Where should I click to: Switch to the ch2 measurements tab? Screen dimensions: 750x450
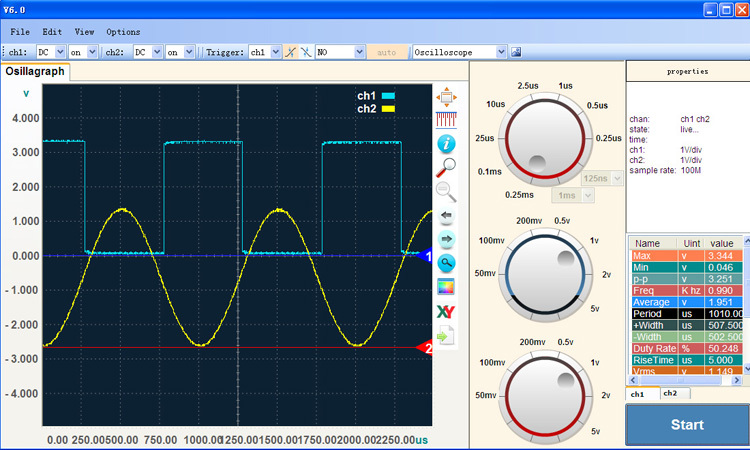coord(669,394)
